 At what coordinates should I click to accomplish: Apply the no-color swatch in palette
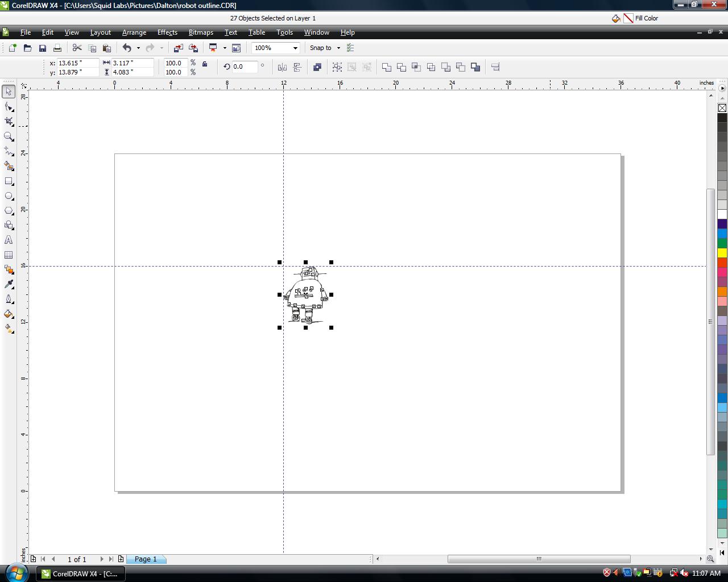pos(722,108)
